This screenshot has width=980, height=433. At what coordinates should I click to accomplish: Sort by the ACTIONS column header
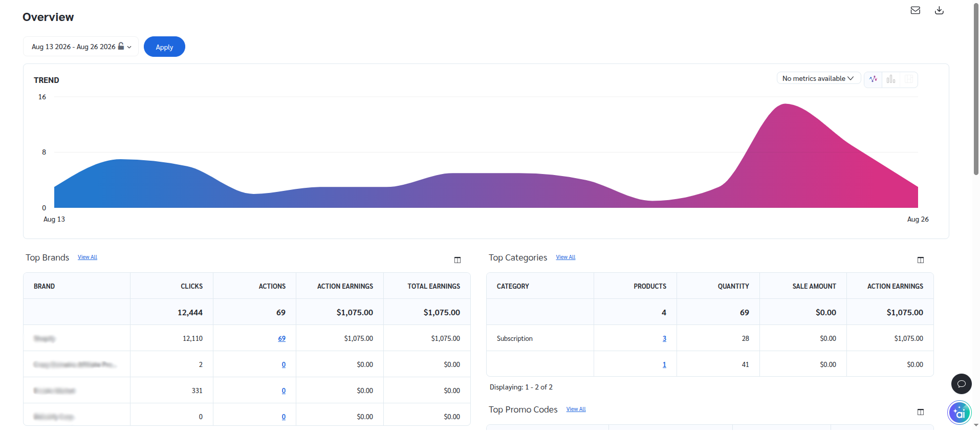pyautogui.click(x=272, y=286)
